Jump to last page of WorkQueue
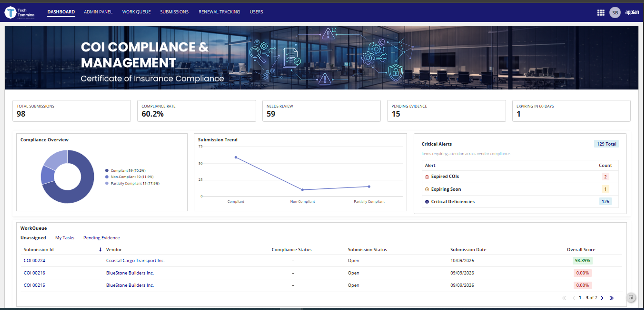Viewport: 644px width, 310px height. click(x=611, y=298)
